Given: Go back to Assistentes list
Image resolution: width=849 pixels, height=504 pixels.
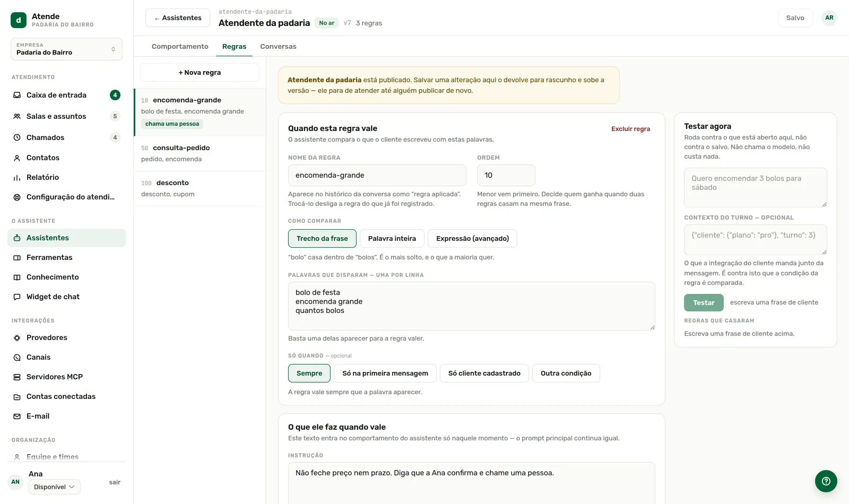Looking at the screenshot, I should tap(178, 18).
